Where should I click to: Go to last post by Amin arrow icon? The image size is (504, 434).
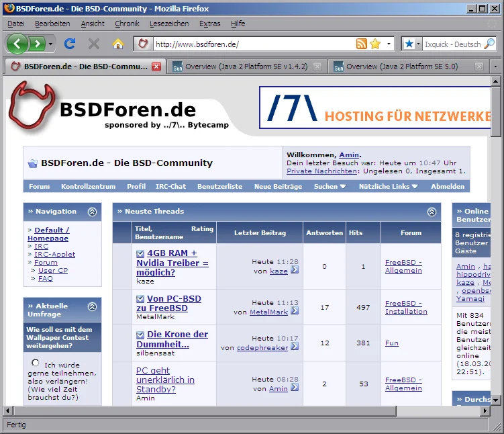[x=295, y=388]
